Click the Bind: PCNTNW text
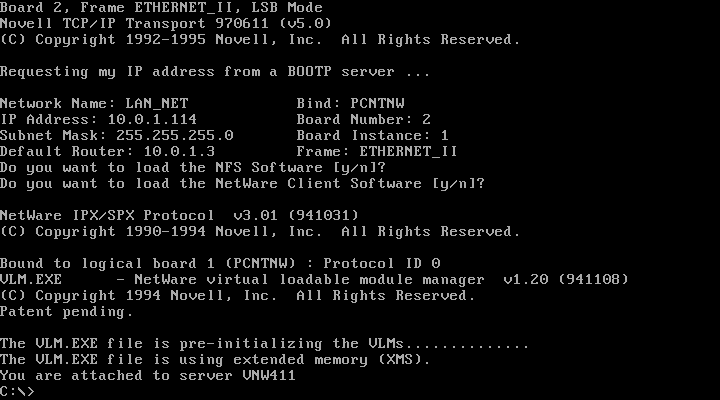The width and height of the screenshot is (720, 400). tap(350, 103)
